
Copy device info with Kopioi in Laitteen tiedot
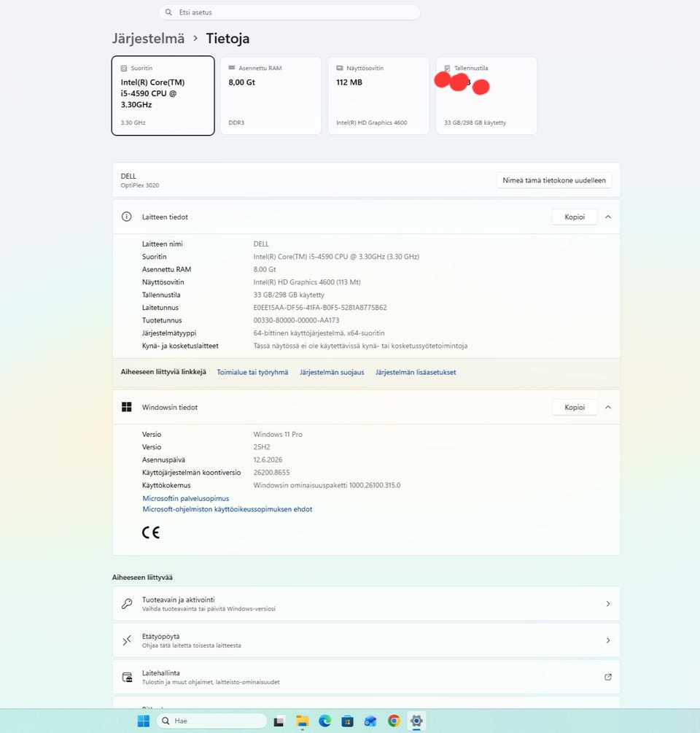tap(575, 217)
